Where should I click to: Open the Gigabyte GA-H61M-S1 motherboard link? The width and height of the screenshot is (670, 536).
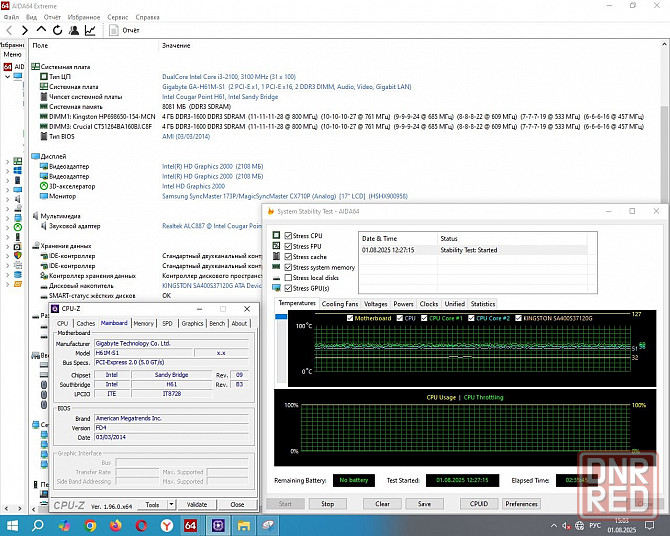287,87
